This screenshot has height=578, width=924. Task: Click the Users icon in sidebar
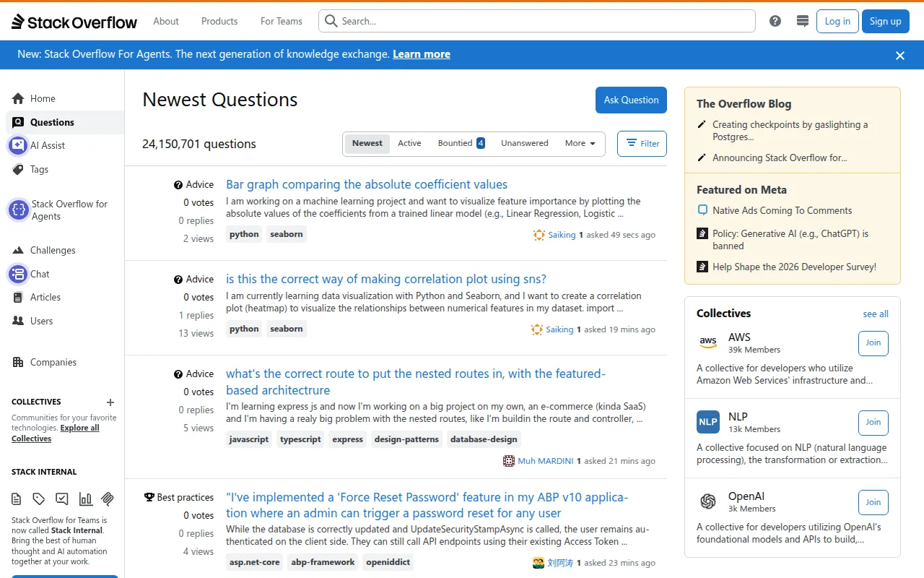click(x=18, y=321)
